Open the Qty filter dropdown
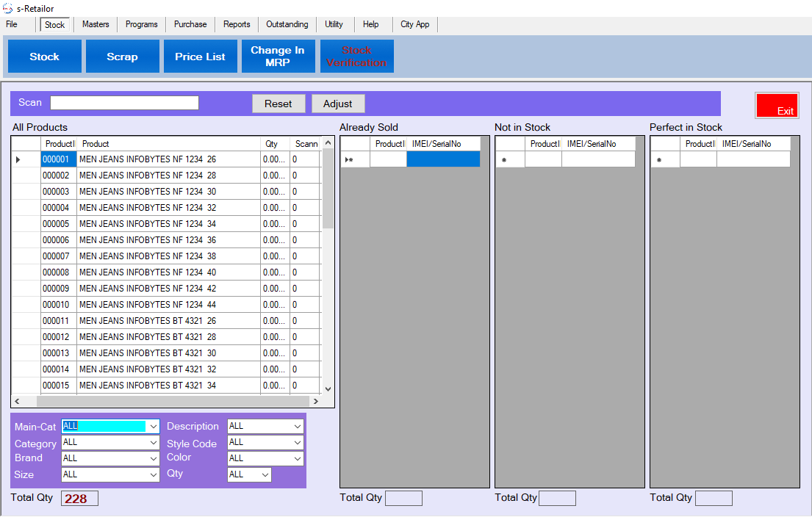The width and height of the screenshot is (812, 517). [265, 475]
